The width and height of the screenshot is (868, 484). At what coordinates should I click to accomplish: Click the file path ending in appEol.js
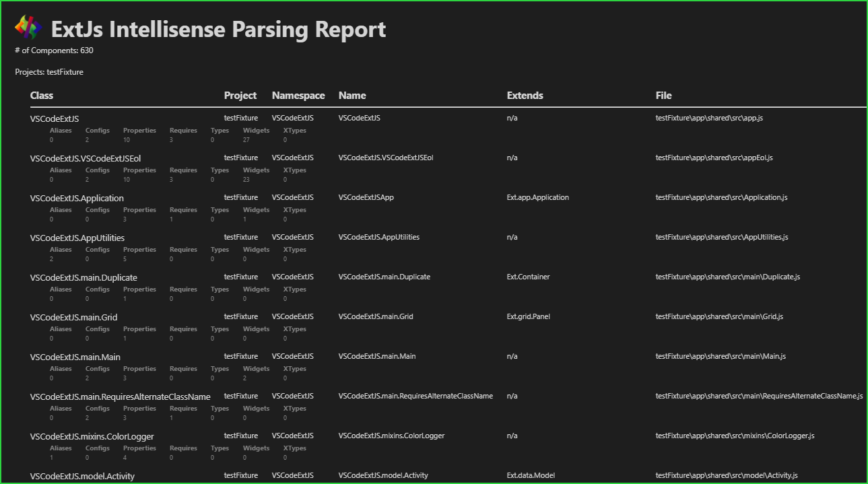click(x=714, y=158)
